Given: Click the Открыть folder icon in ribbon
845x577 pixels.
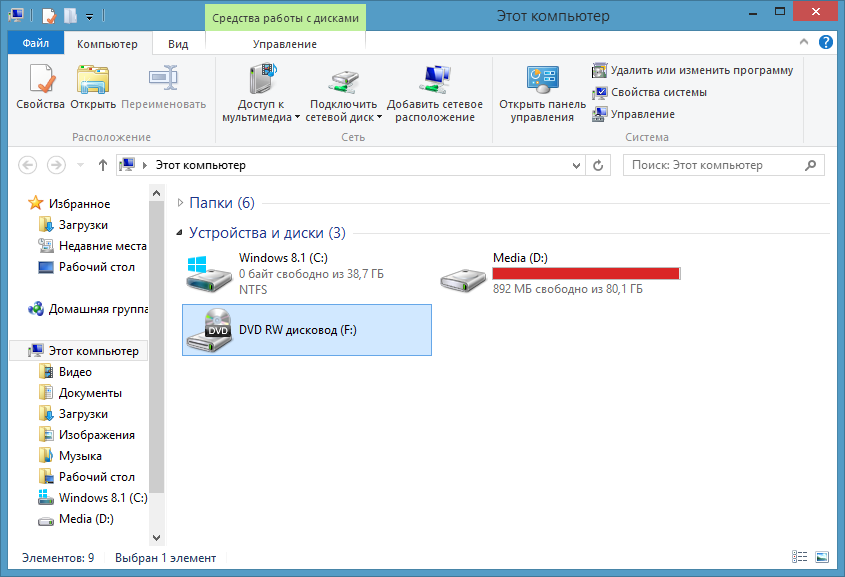Looking at the screenshot, I should (93, 79).
